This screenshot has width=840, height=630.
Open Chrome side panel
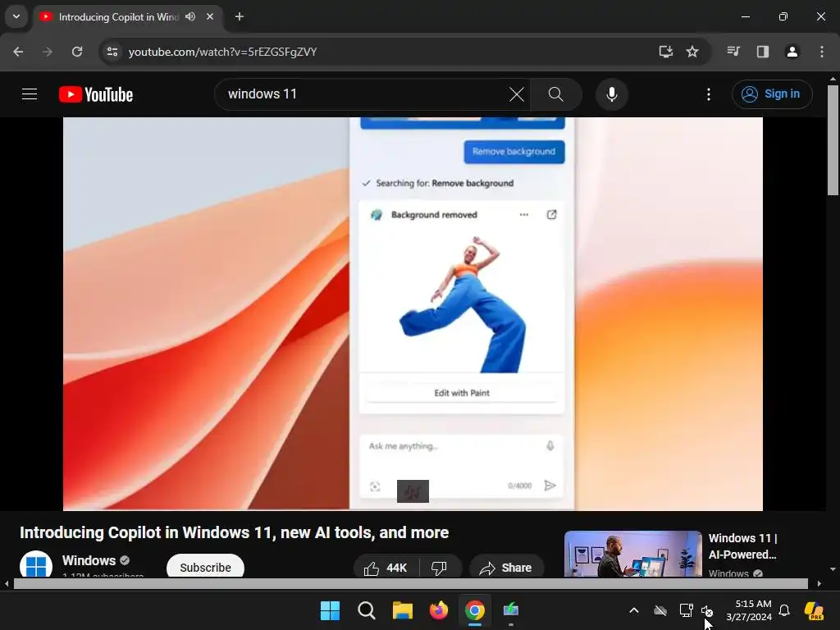tap(763, 52)
